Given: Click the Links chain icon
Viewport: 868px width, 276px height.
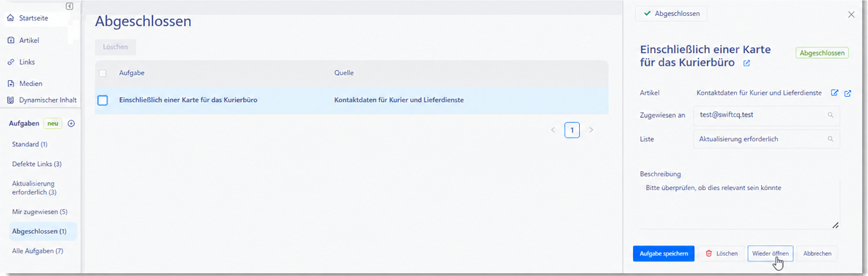Looking at the screenshot, I should tap(10, 61).
